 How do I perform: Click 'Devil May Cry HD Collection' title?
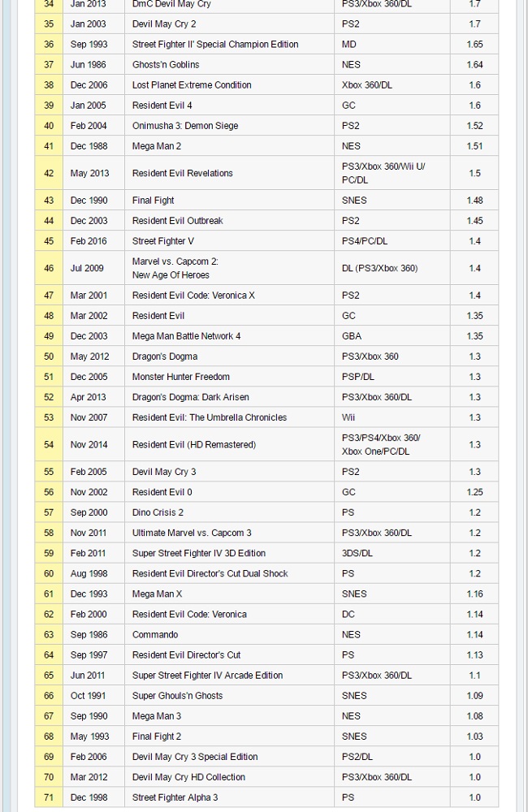[188, 777]
